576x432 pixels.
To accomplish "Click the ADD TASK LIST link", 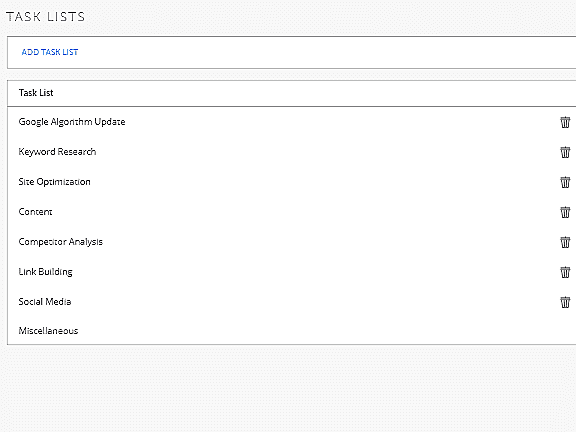I will point(50,52).
